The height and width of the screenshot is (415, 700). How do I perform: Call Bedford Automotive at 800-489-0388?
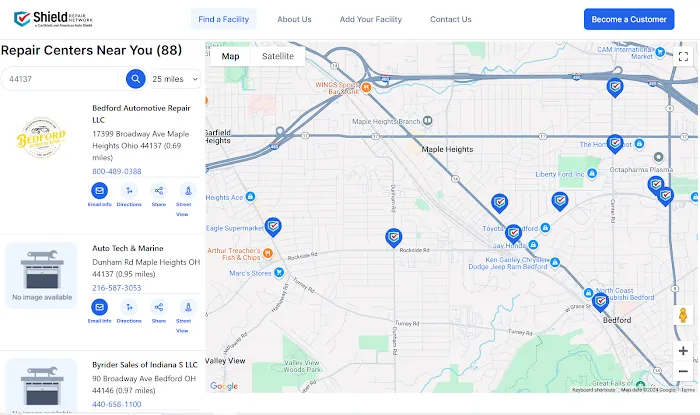coord(117,171)
